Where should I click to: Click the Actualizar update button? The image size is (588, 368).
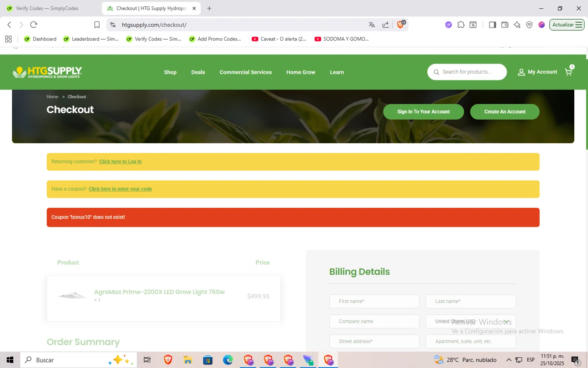click(x=567, y=25)
